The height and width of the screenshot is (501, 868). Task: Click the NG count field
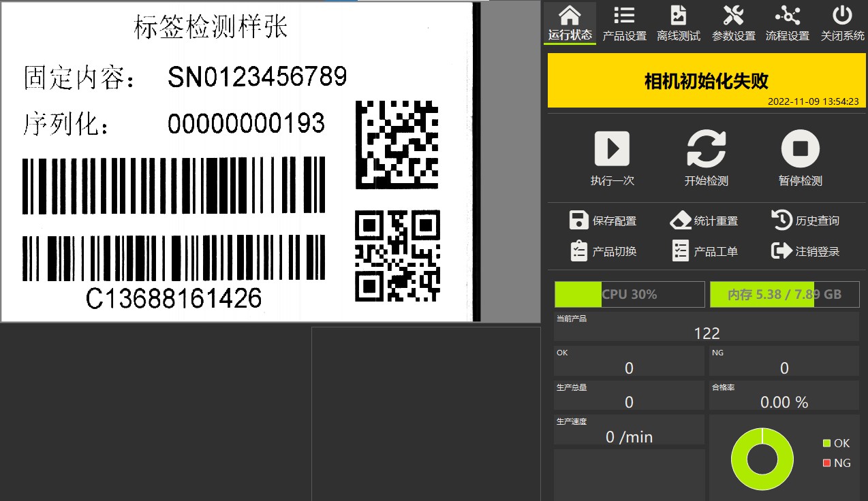pos(784,361)
